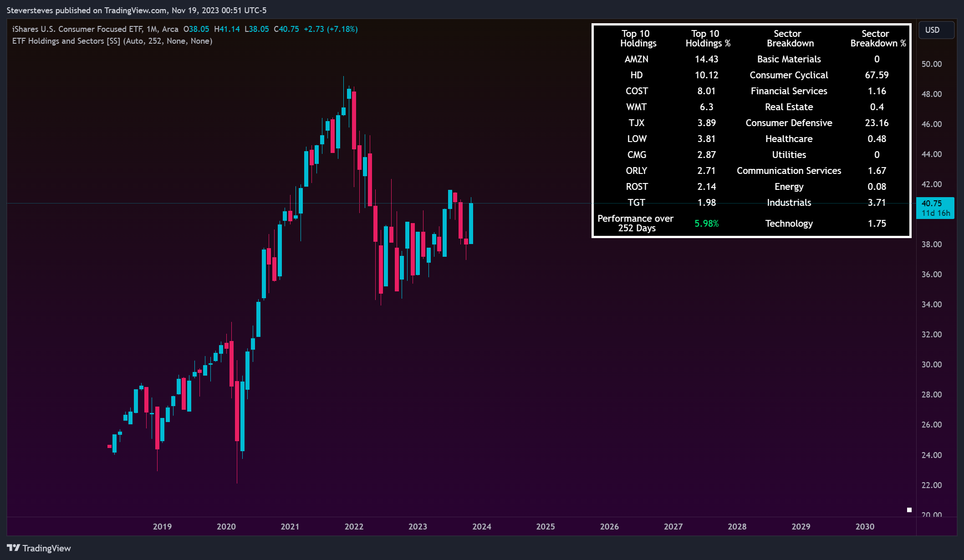Click the 10.12 holdings percentage
The image size is (964, 560).
pos(706,75)
